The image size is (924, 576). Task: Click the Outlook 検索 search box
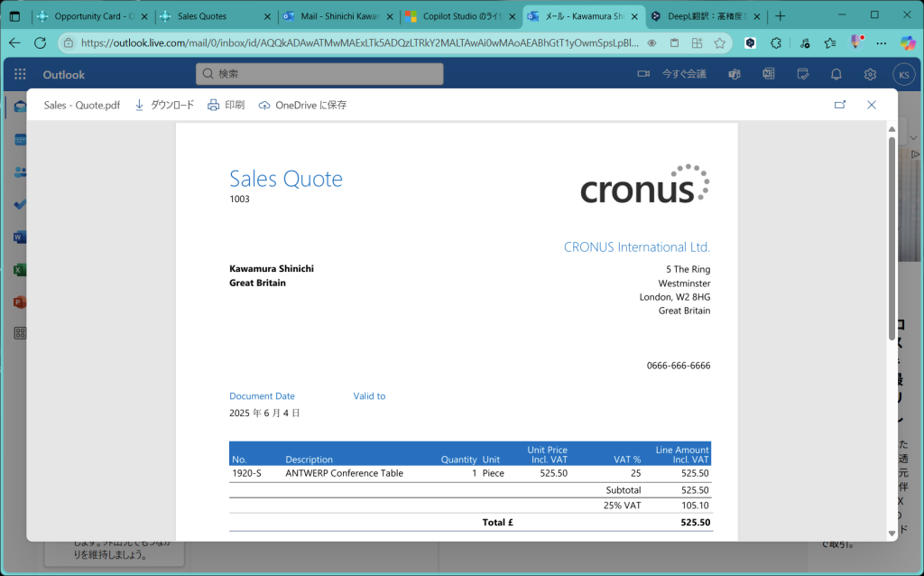tap(319, 74)
